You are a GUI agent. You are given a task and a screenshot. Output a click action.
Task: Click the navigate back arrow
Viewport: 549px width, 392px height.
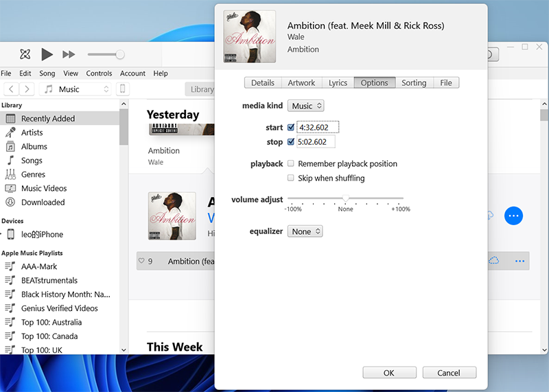pyautogui.click(x=12, y=89)
